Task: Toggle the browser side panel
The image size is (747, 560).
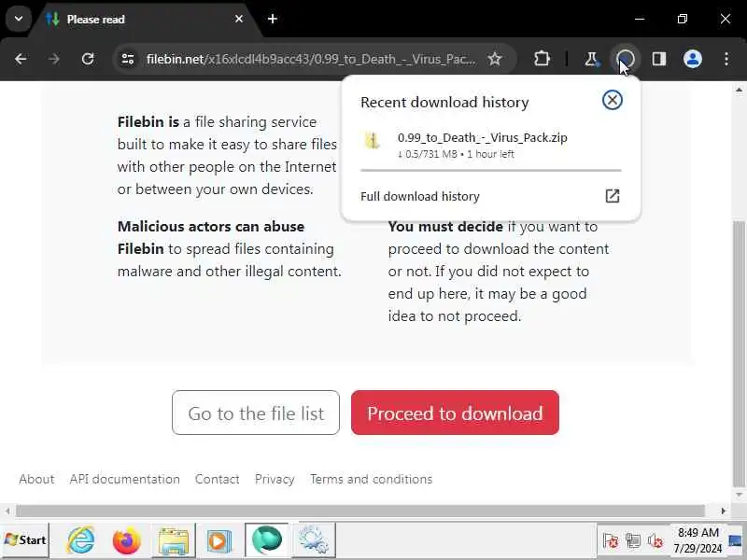Action: pyautogui.click(x=659, y=59)
